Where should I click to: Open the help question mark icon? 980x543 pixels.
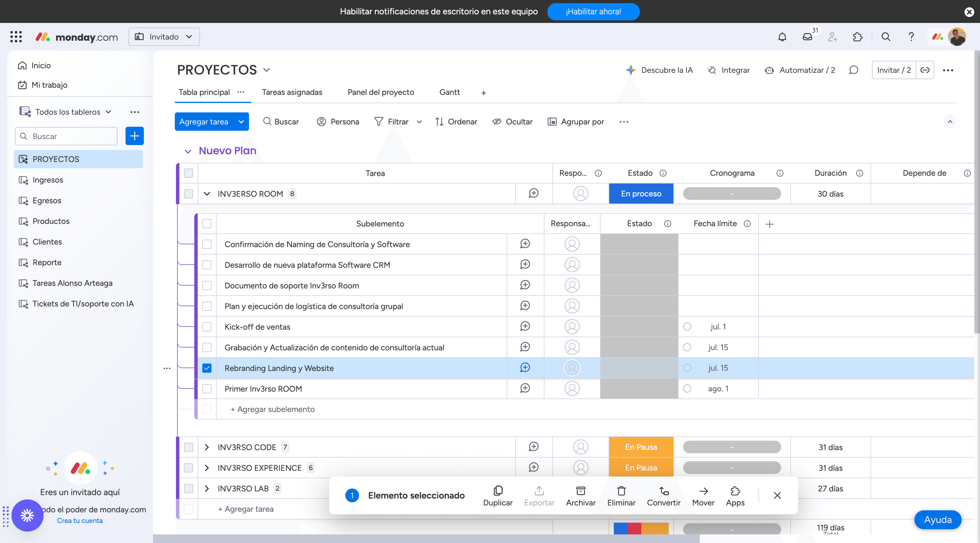(911, 37)
